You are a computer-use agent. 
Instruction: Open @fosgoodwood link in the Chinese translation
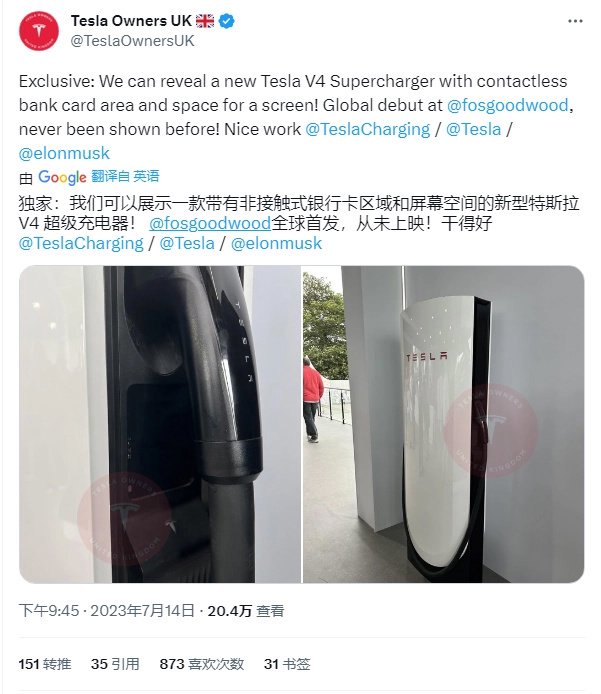[x=210, y=223]
